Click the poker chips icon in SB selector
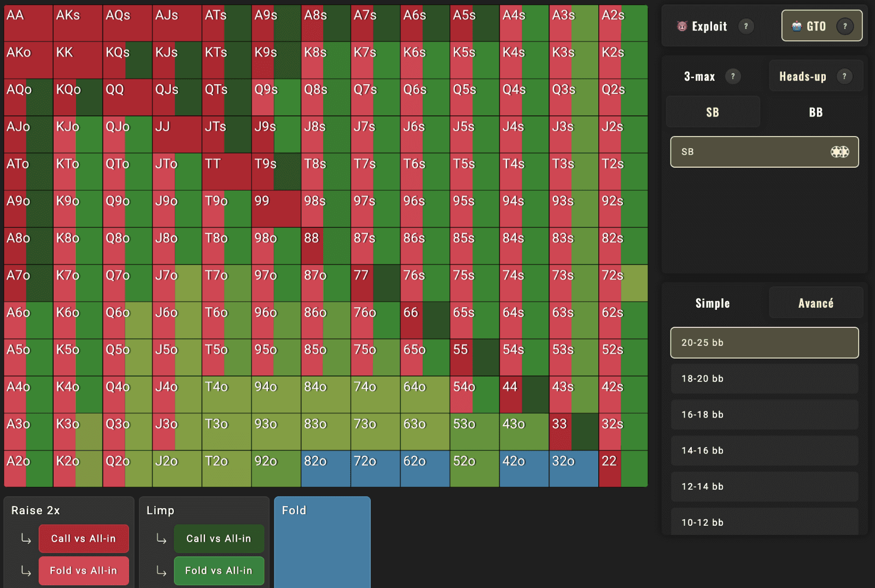Viewport: 875px width, 588px height. pyautogui.click(x=841, y=152)
